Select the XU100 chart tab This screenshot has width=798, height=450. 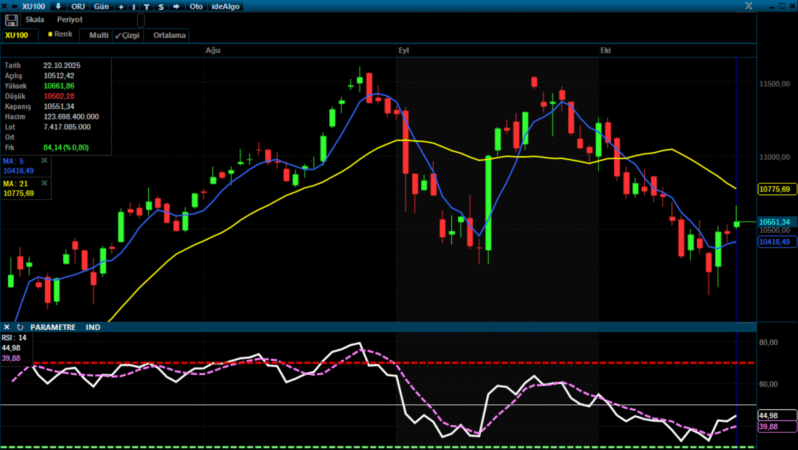(17, 35)
